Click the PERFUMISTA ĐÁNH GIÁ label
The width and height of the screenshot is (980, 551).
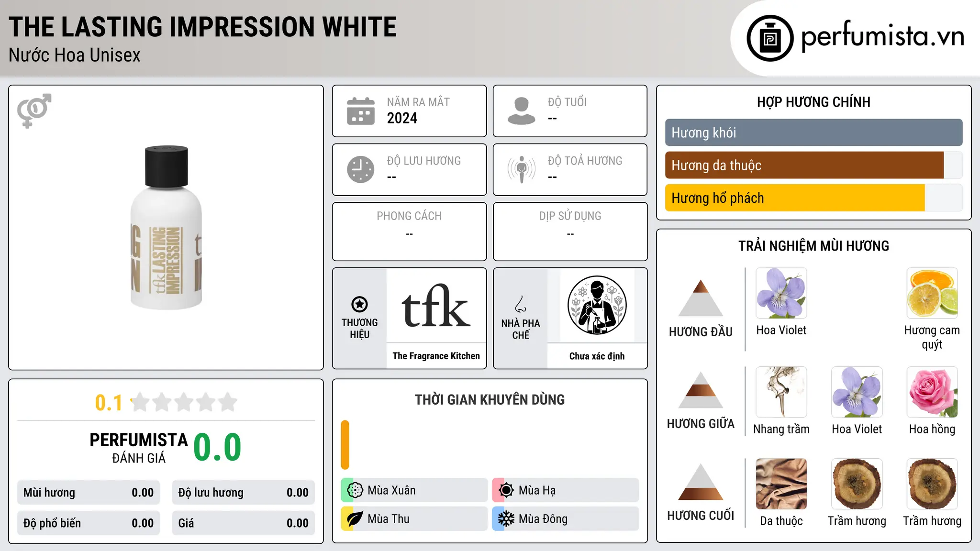coord(139,448)
